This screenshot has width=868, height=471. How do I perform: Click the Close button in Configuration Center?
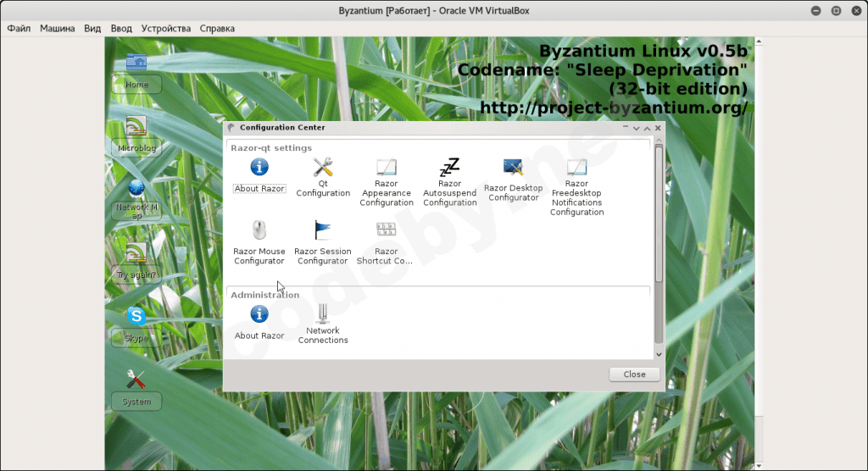(634, 374)
